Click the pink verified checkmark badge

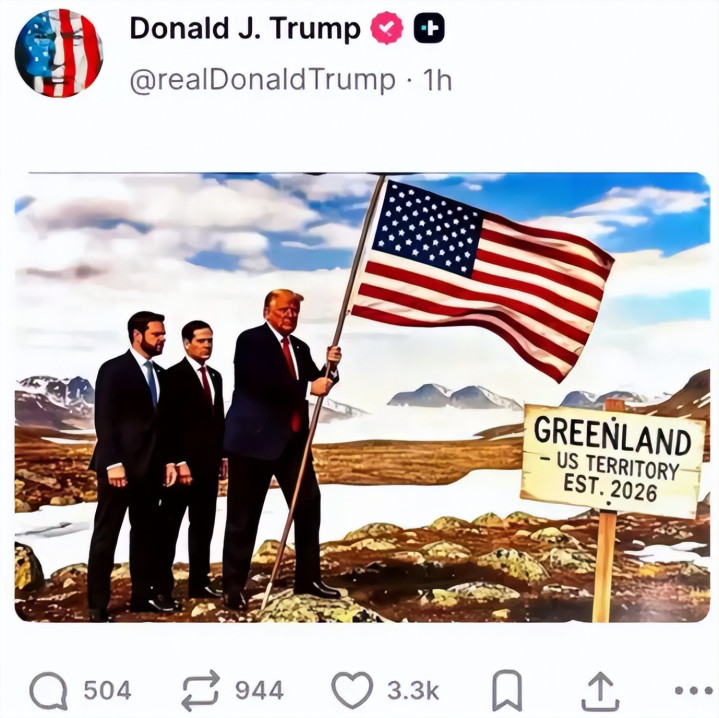[x=387, y=28]
